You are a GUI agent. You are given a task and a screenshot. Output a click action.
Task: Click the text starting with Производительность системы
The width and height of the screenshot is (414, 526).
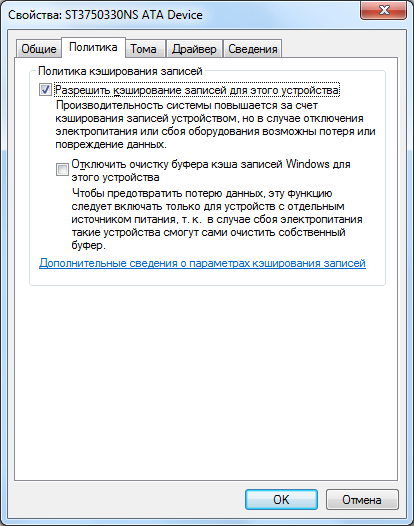(x=215, y=125)
